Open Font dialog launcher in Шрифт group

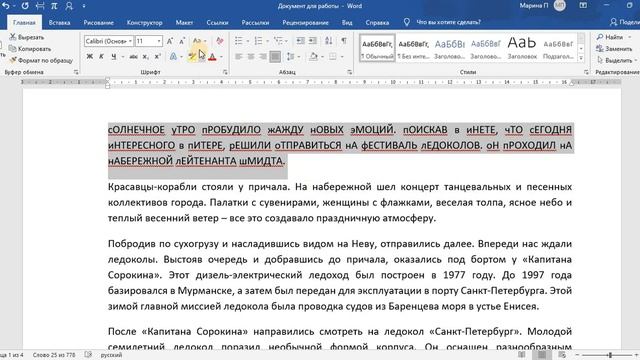tap(225, 72)
